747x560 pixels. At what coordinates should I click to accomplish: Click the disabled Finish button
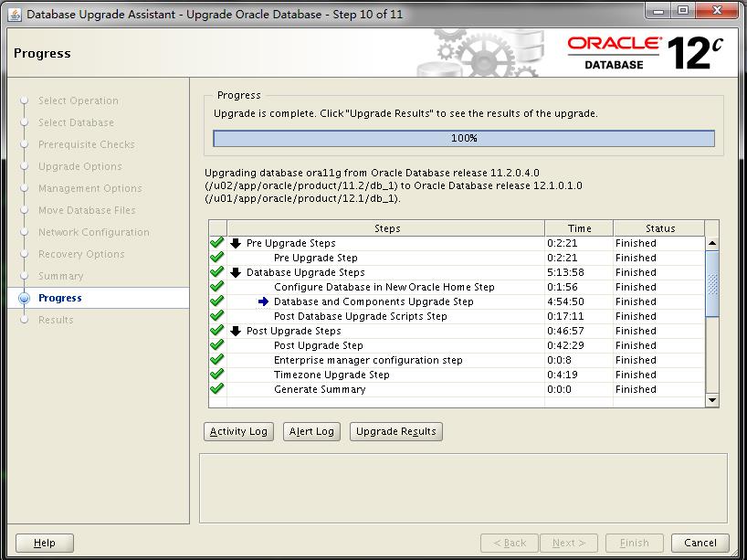click(x=635, y=543)
